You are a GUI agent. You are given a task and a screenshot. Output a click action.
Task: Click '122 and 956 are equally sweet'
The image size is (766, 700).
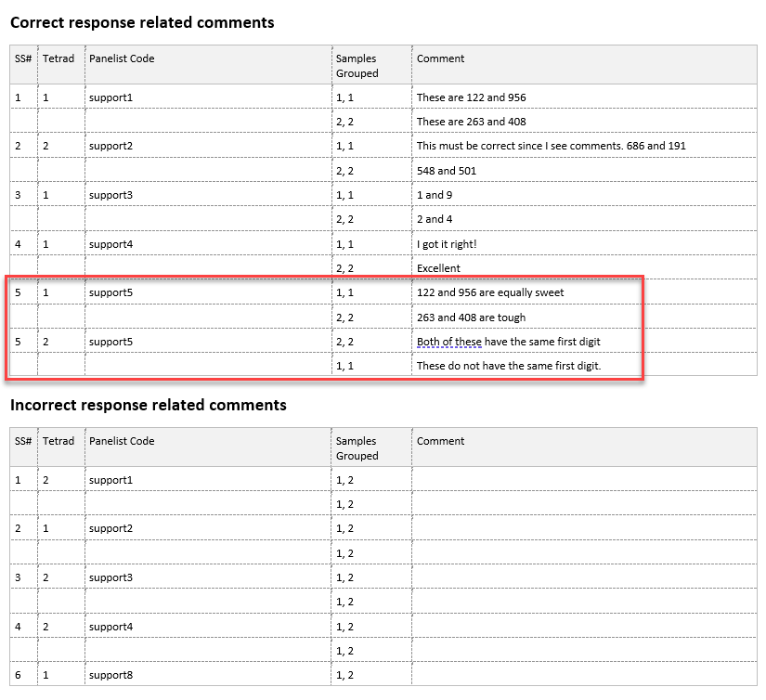(490, 292)
